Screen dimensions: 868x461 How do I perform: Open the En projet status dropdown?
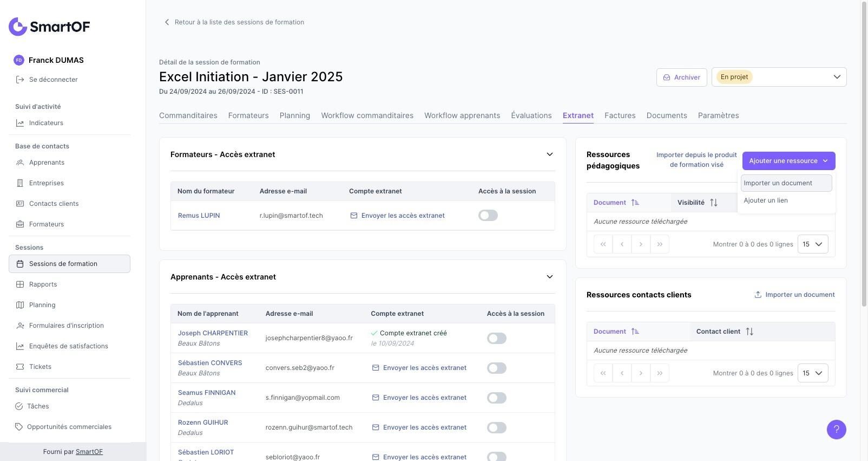pos(779,77)
